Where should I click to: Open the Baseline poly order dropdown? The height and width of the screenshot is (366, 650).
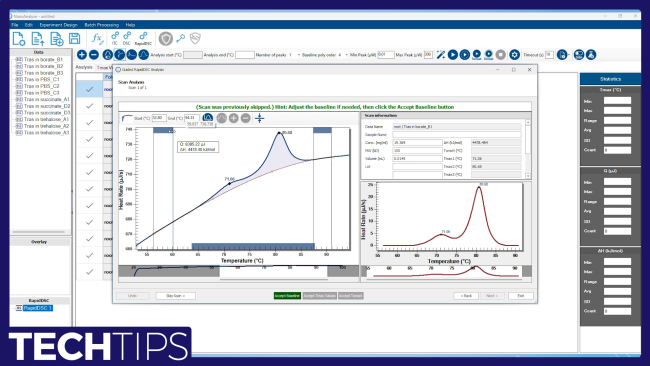click(347, 55)
